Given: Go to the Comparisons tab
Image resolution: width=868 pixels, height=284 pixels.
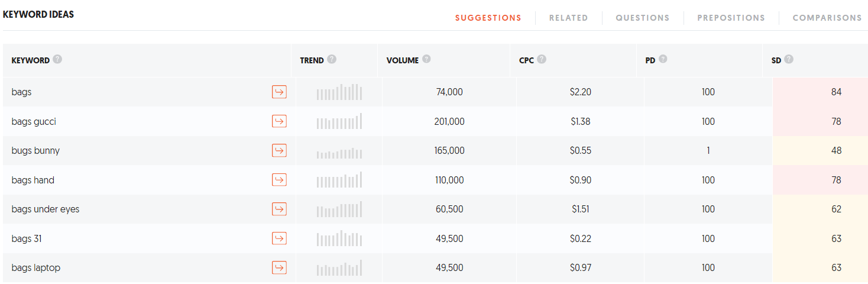Looking at the screenshot, I should [827, 18].
